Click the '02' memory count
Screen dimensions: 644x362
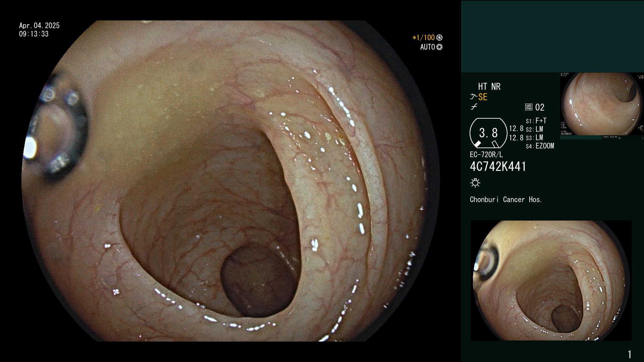coord(540,107)
